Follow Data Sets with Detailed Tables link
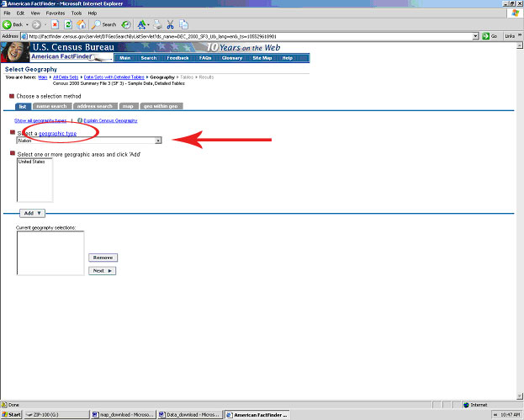 click(x=114, y=77)
